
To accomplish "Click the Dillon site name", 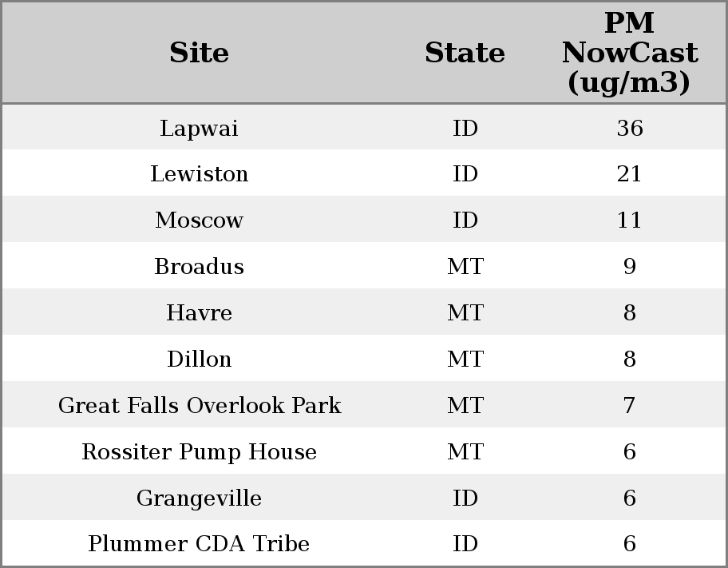I will pyautogui.click(x=199, y=359).
